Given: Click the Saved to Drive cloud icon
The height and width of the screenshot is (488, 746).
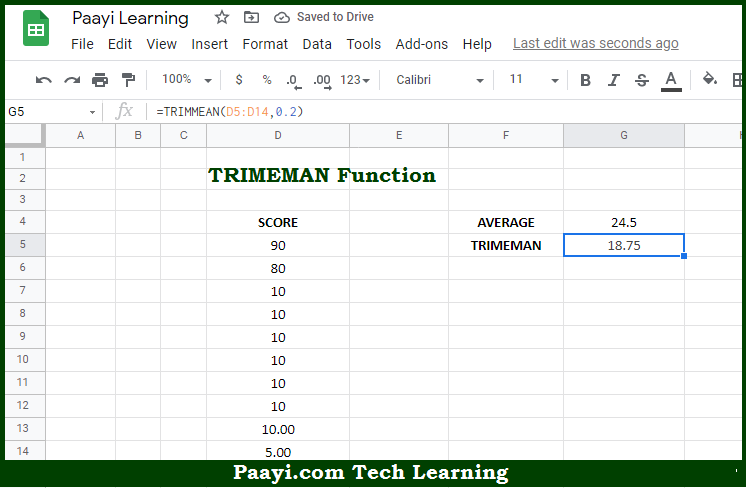Looking at the screenshot, I should click(282, 18).
